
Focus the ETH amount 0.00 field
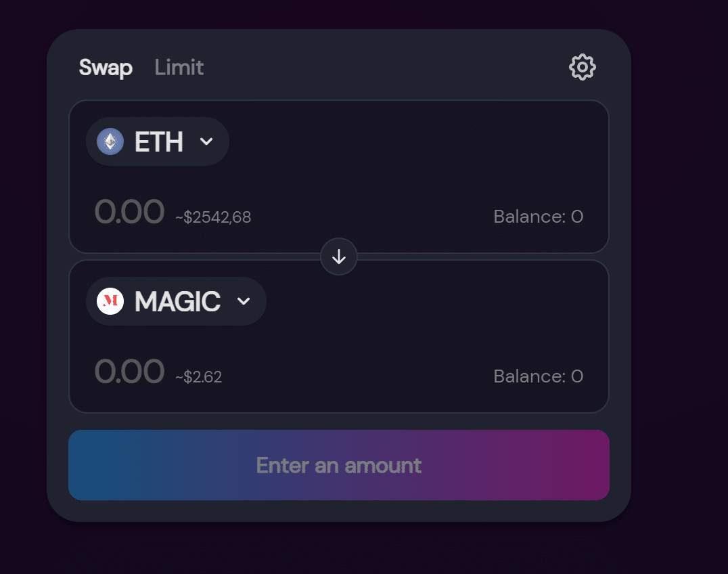coord(129,212)
